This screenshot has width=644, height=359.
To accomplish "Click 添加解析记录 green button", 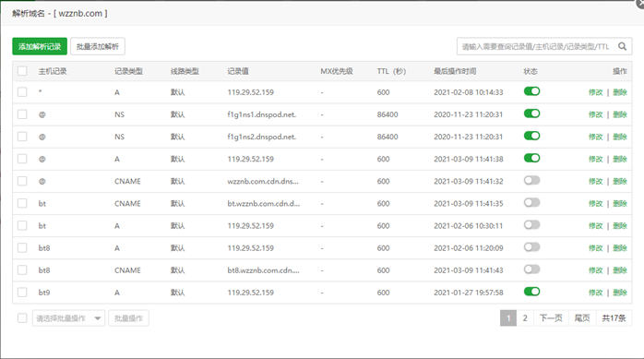I will (40, 46).
